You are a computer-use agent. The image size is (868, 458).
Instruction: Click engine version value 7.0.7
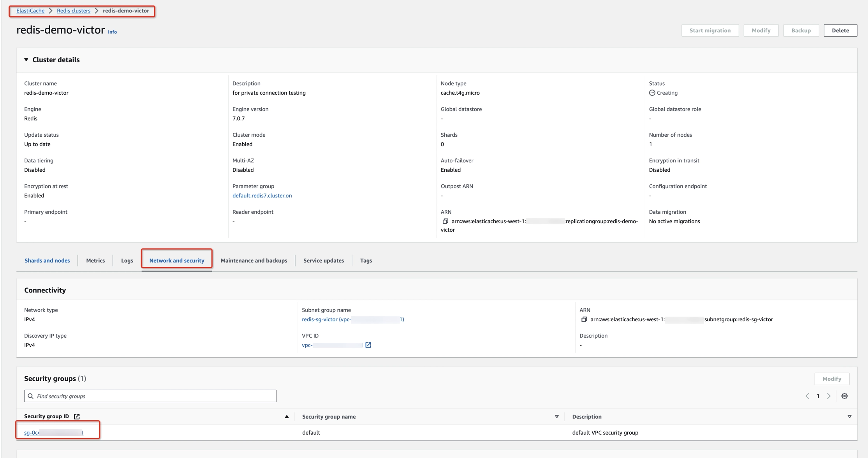[238, 118]
